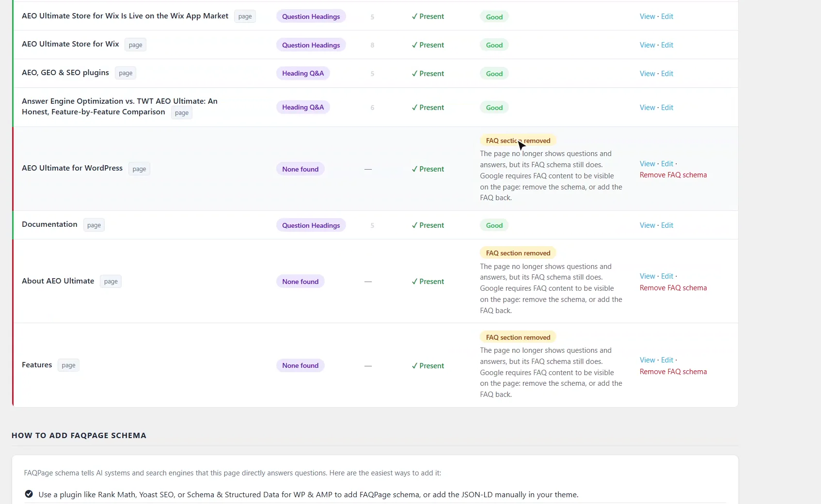View the About AEO Ultimate page
This screenshot has width=821, height=504.
(647, 276)
